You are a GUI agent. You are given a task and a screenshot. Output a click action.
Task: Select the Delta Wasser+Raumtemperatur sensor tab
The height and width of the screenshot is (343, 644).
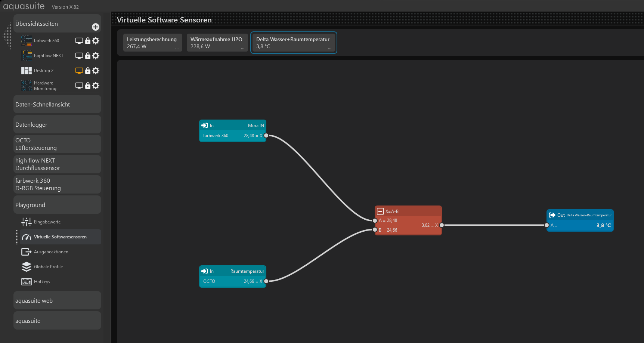tap(294, 43)
